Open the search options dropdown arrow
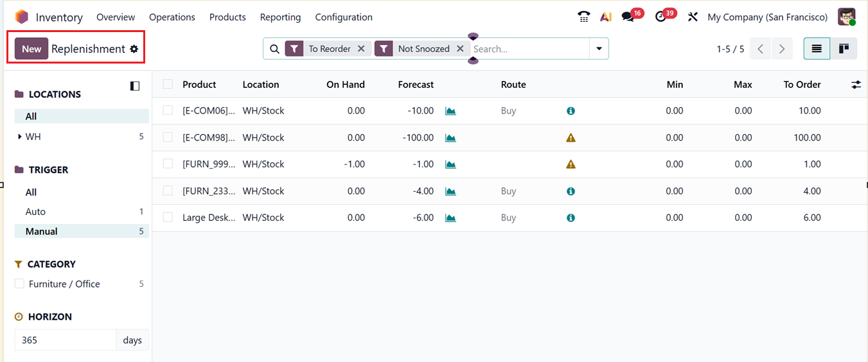 [599, 49]
